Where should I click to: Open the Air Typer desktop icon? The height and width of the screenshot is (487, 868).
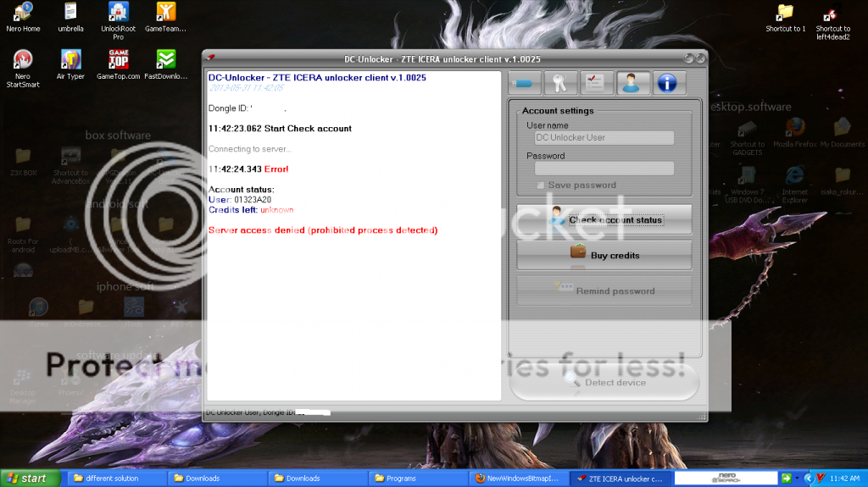pyautogui.click(x=70, y=59)
